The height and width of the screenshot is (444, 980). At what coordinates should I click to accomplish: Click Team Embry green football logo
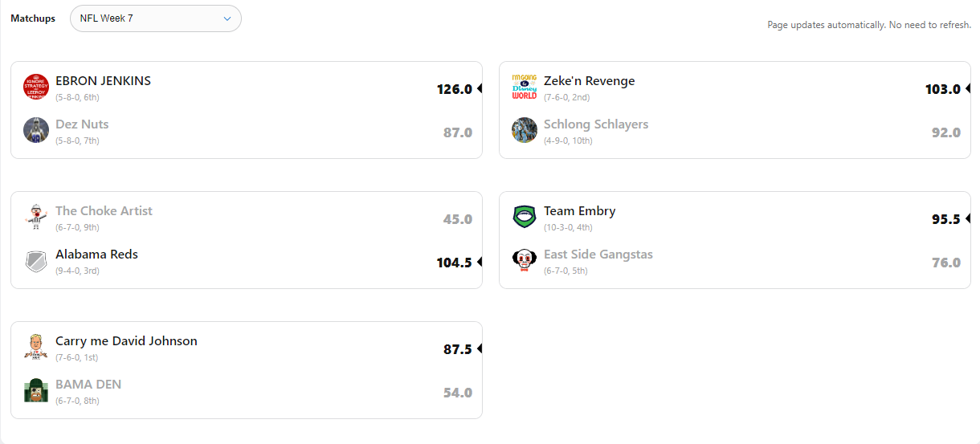(525, 217)
